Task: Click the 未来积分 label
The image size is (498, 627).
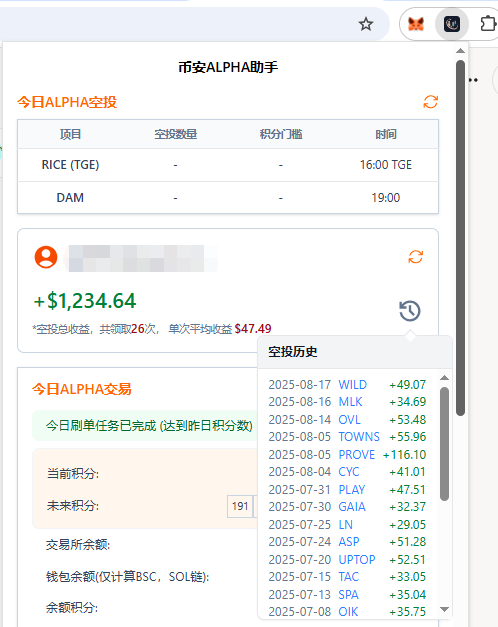Action: [x=72, y=506]
